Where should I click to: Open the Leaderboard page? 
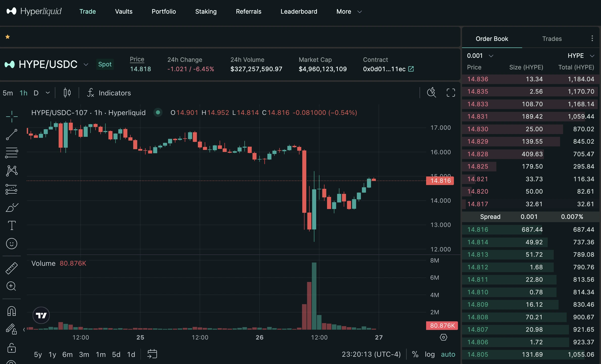pyautogui.click(x=299, y=11)
